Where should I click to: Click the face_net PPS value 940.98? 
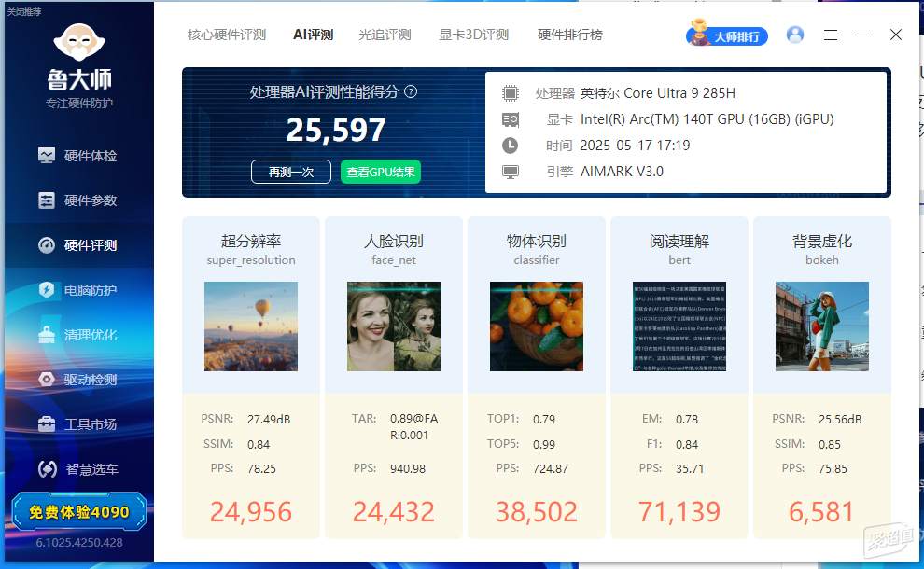click(x=408, y=469)
